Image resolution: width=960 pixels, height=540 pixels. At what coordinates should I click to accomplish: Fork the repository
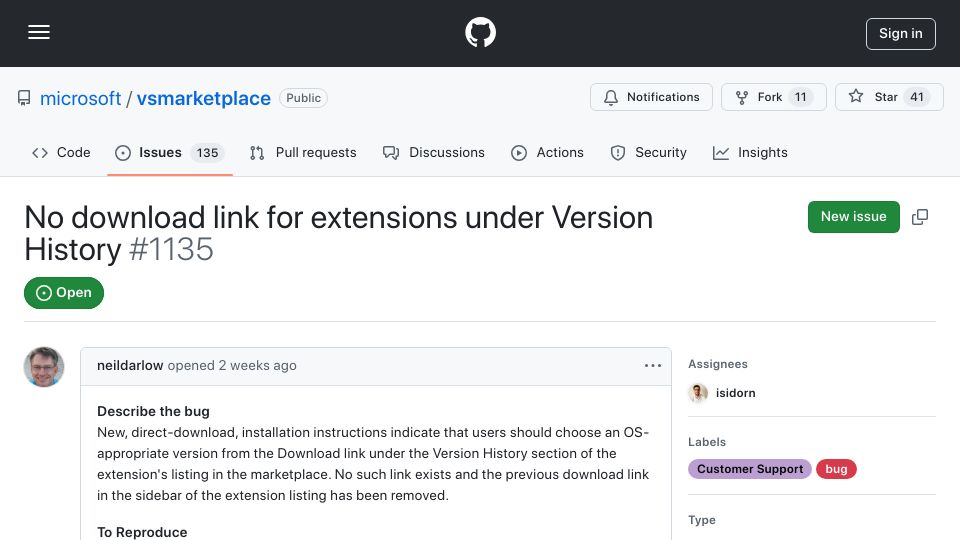(774, 97)
